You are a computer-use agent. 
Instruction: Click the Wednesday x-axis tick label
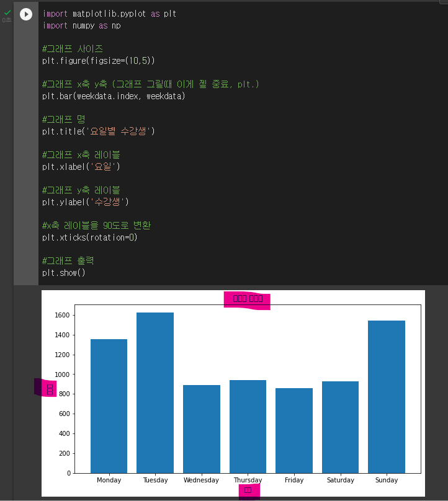point(201,480)
